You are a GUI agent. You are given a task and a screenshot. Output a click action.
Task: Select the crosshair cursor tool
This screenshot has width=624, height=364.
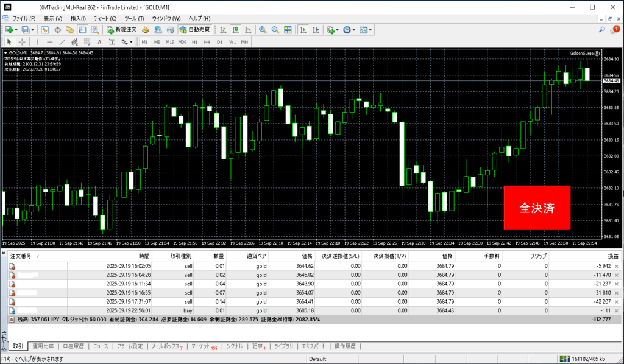23,42
